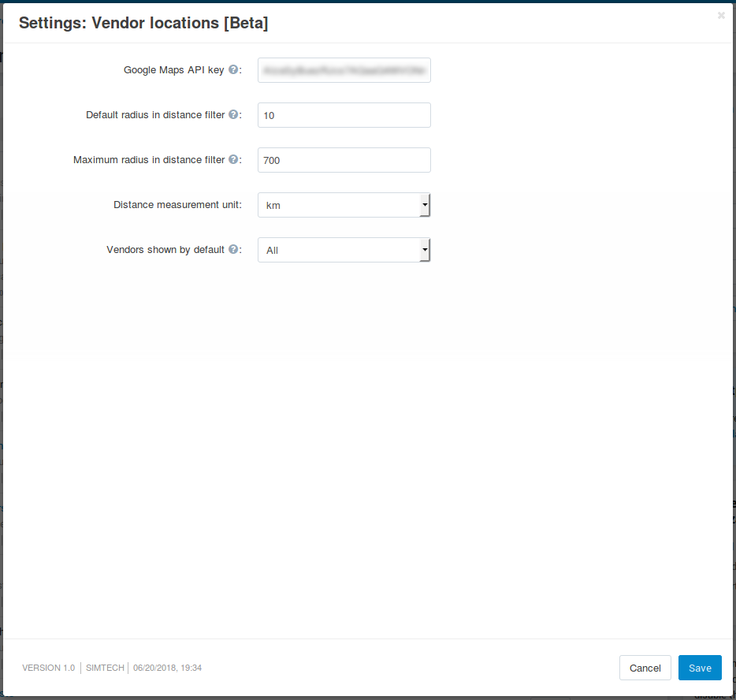Image resolution: width=736 pixels, height=700 pixels.
Task: Click the VERSION 1.0 text in footer
Action: click(x=48, y=668)
